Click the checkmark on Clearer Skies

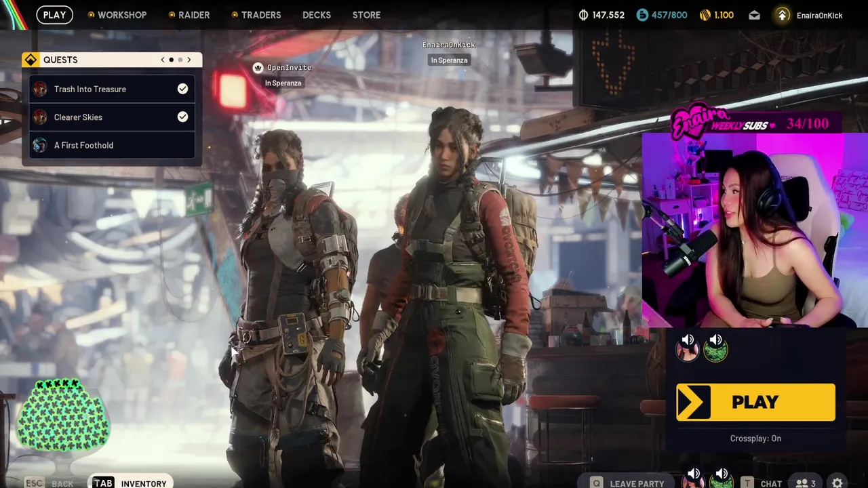[x=182, y=117]
